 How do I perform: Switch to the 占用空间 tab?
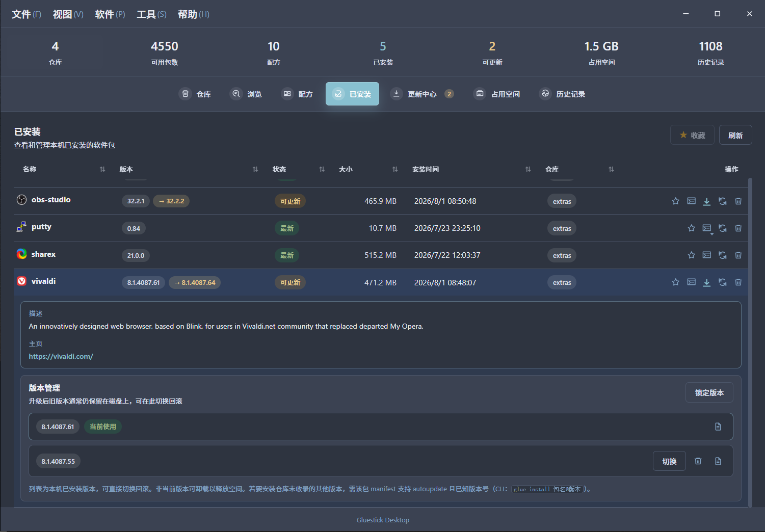pos(497,94)
